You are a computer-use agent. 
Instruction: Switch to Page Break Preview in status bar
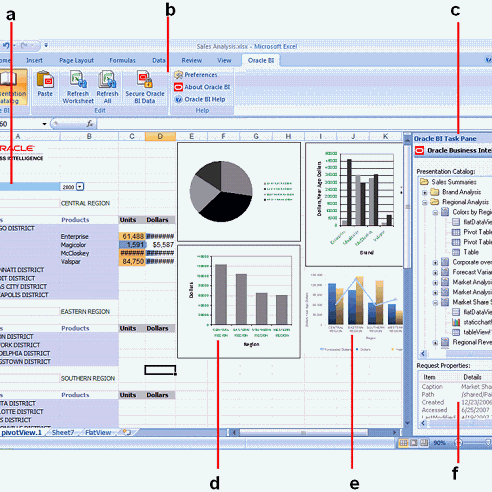click(424, 443)
